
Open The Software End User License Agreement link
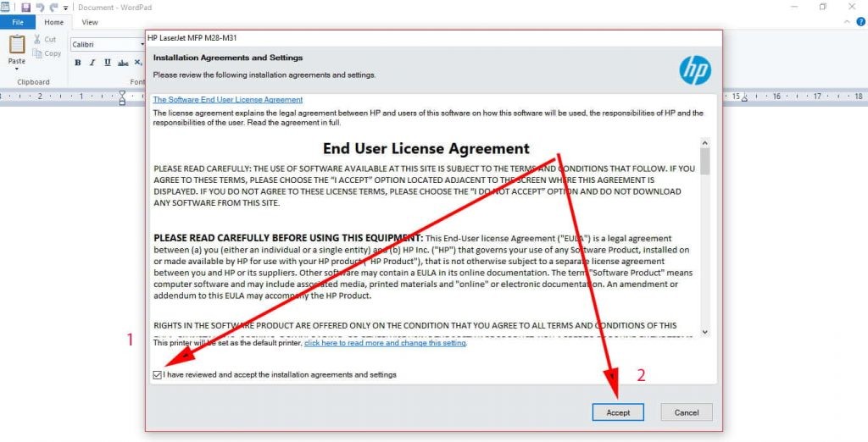(227, 100)
